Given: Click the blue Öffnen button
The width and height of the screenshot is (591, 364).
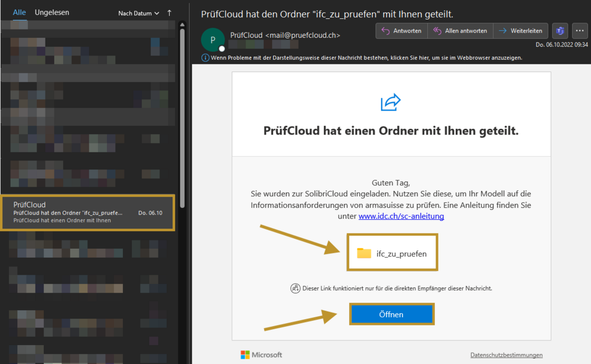Looking at the screenshot, I should click(392, 314).
